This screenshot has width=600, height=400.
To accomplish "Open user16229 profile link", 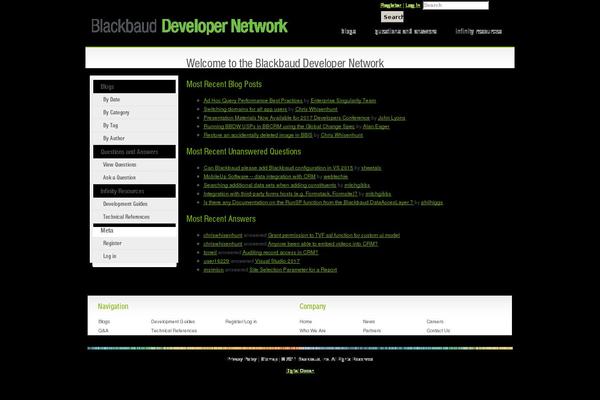I will click(216, 261).
